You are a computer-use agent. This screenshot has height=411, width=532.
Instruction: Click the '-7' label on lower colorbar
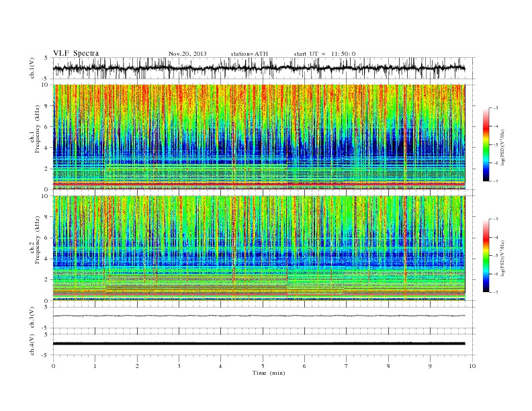(496, 292)
